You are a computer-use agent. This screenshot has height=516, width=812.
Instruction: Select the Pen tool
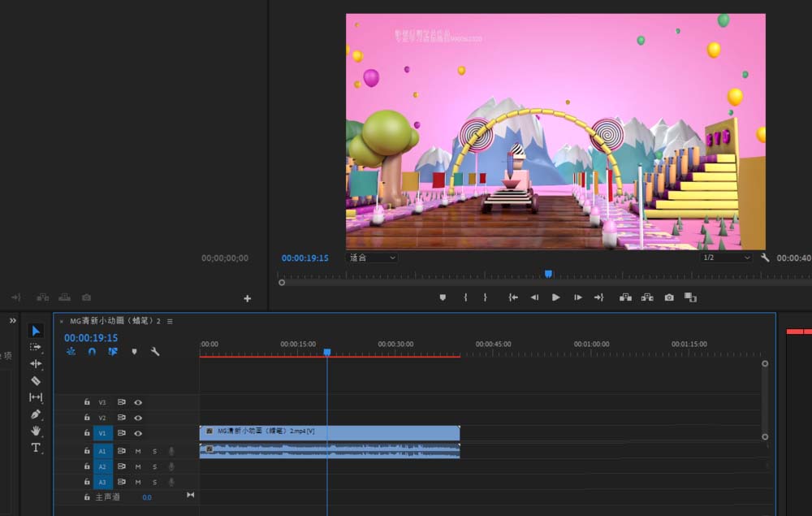(x=35, y=414)
